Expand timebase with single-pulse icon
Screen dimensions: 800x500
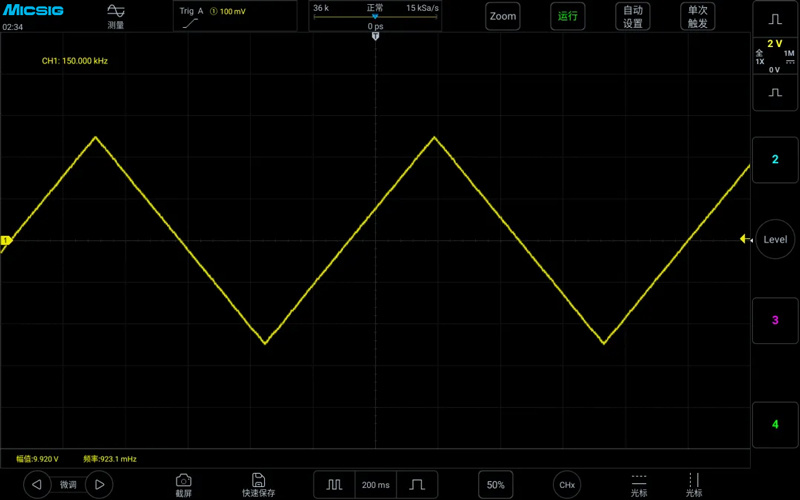pyautogui.click(x=417, y=485)
